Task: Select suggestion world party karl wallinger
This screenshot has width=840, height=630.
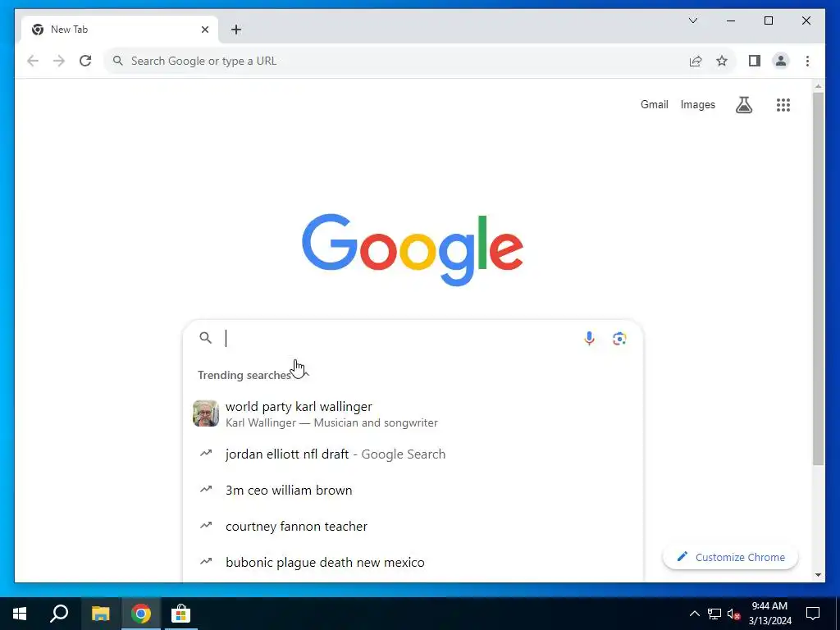Action: pyautogui.click(x=413, y=414)
